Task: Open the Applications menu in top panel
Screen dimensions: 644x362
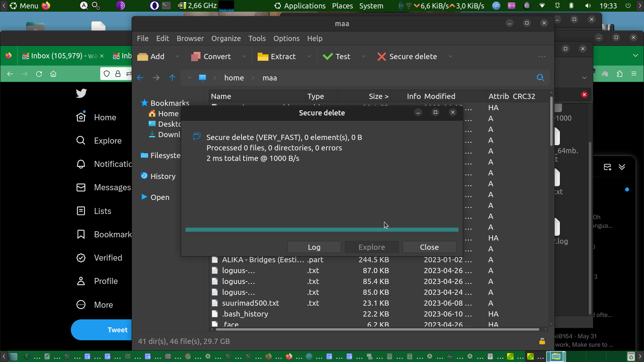Action: [x=304, y=6]
